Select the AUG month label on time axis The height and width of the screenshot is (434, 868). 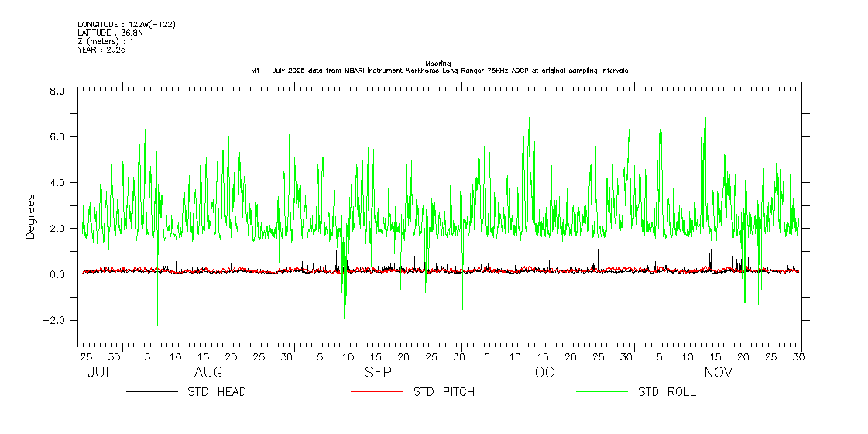[x=208, y=373]
